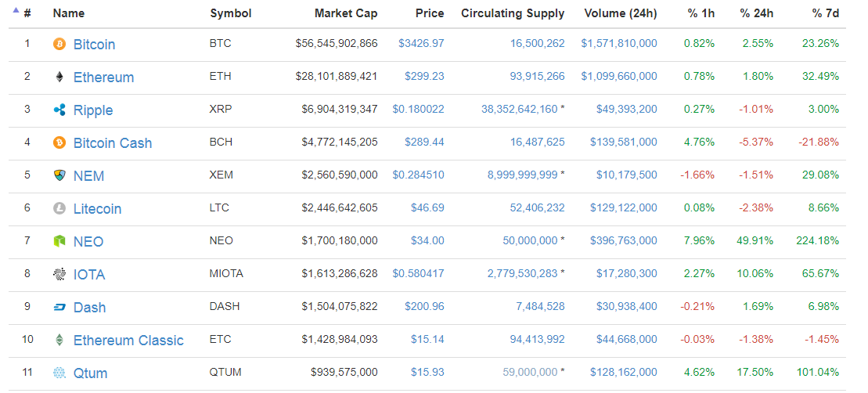868x393 pixels.
Task: Click the Dash logo icon
Action: (59, 308)
